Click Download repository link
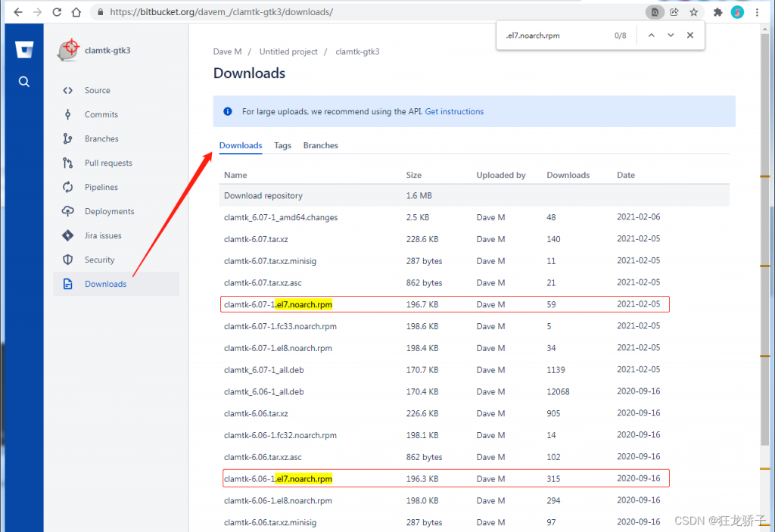Image resolution: width=775 pixels, height=532 pixels. tap(263, 196)
